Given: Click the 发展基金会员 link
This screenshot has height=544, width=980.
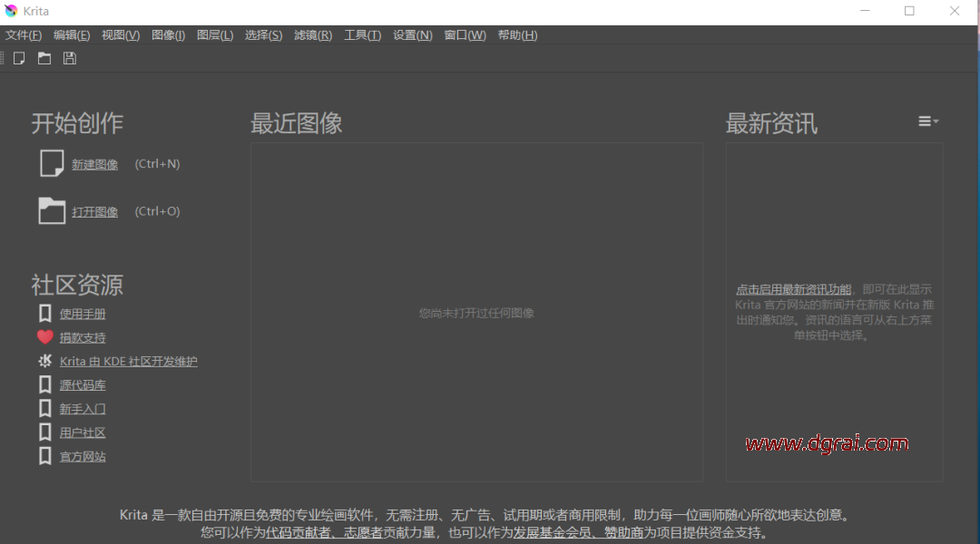Looking at the screenshot, I should pyautogui.click(x=550, y=532).
